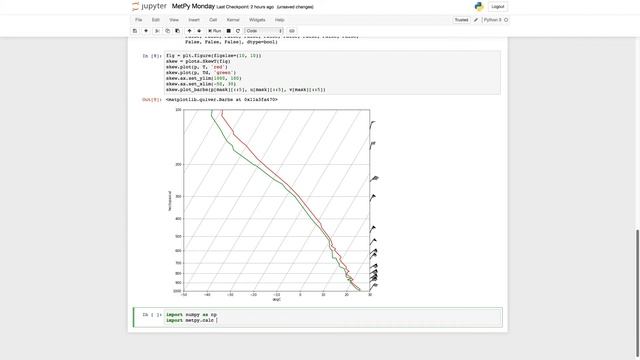Click the Last Checkpoint text
This screenshot has height=360, width=640.
point(245,7)
